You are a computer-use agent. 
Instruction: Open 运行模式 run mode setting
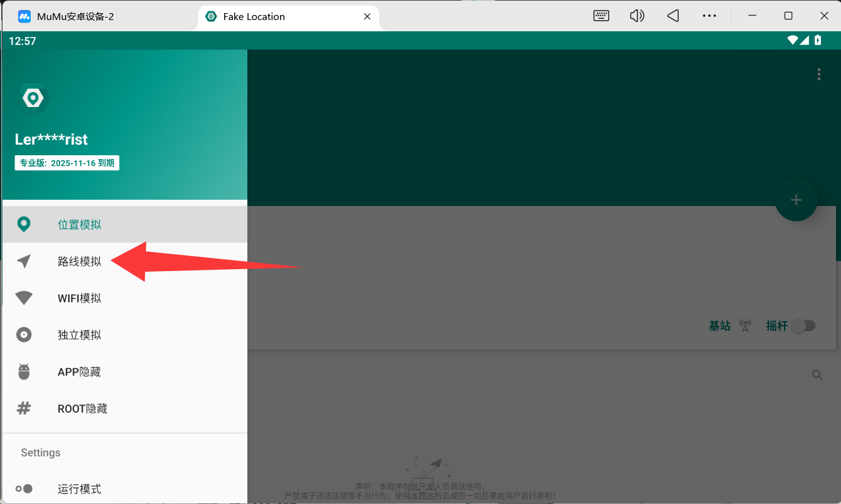pyautogui.click(x=80, y=489)
